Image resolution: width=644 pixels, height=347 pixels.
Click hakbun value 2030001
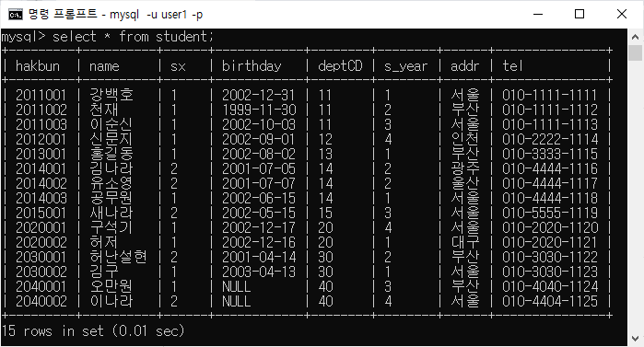click(41, 257)
